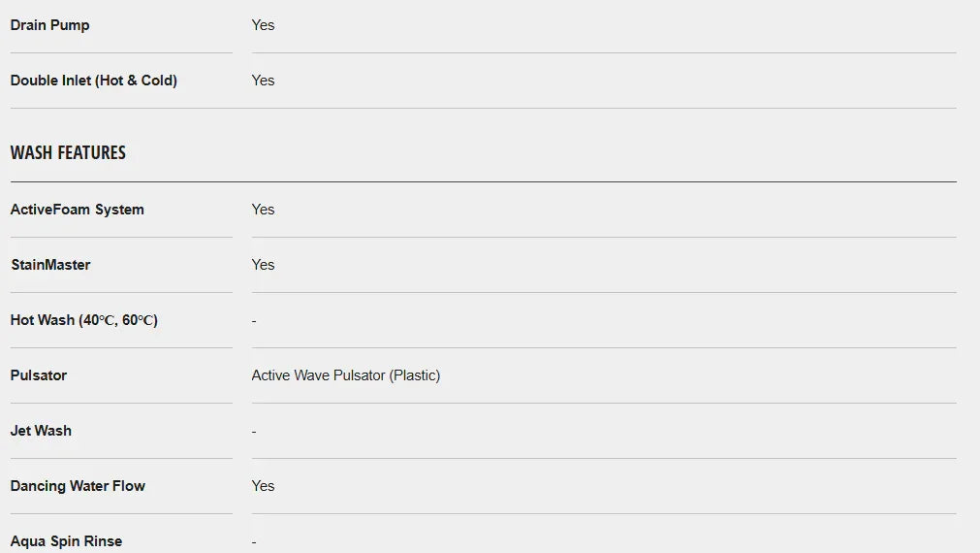
Task: Click the Dancing Water Flow label
Action: (78, 486)
